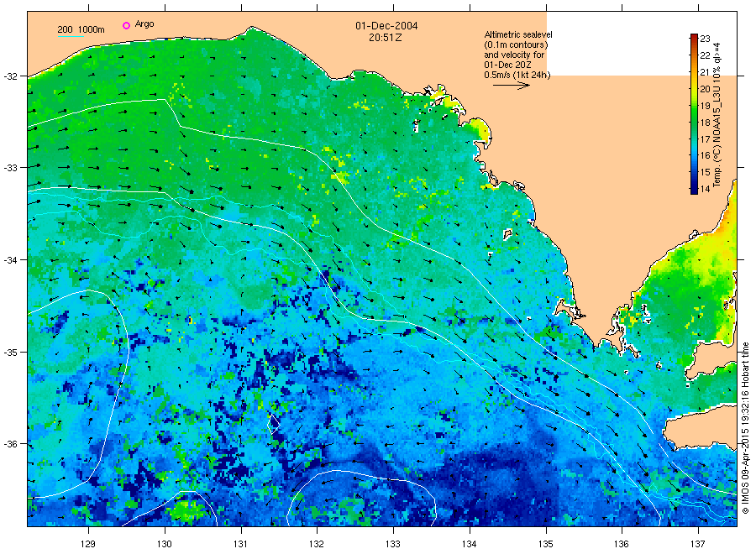Click the 'Argo' legend label
This screenshot has height=554, width=756.
tap(144, 24)
